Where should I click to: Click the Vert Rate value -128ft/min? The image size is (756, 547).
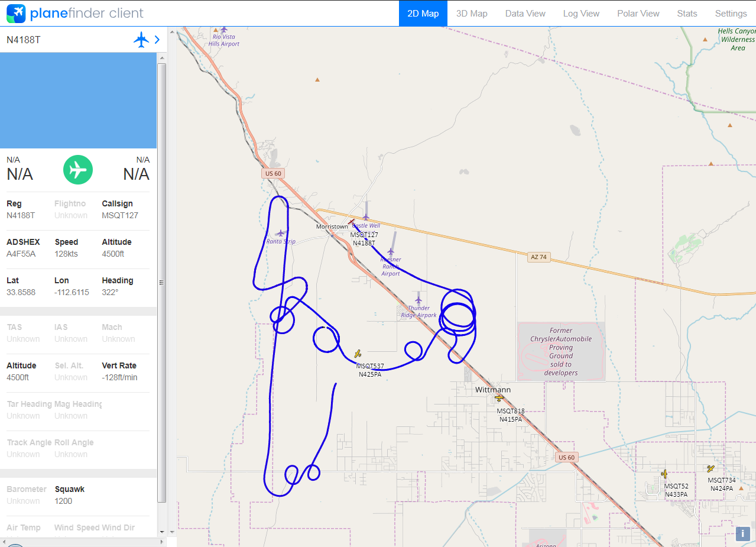(x=119, y=377)
